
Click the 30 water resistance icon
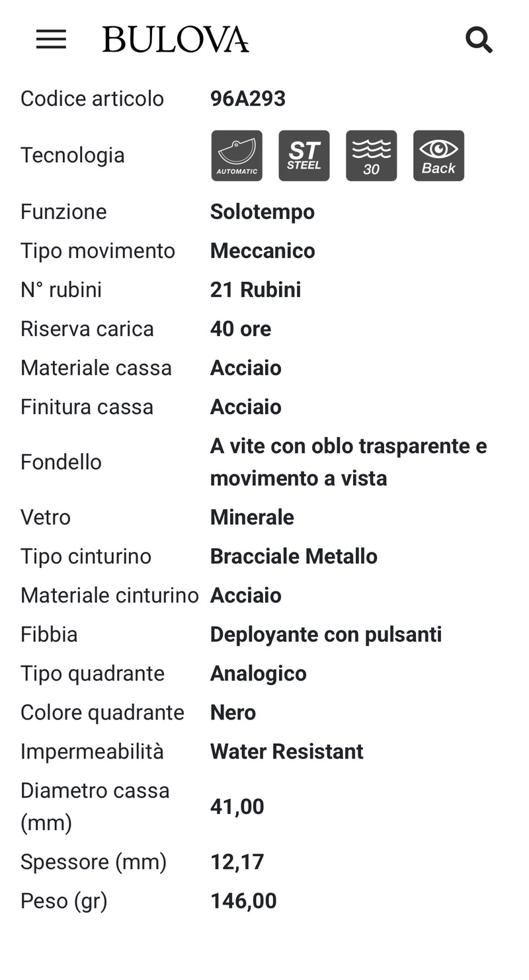372,155
